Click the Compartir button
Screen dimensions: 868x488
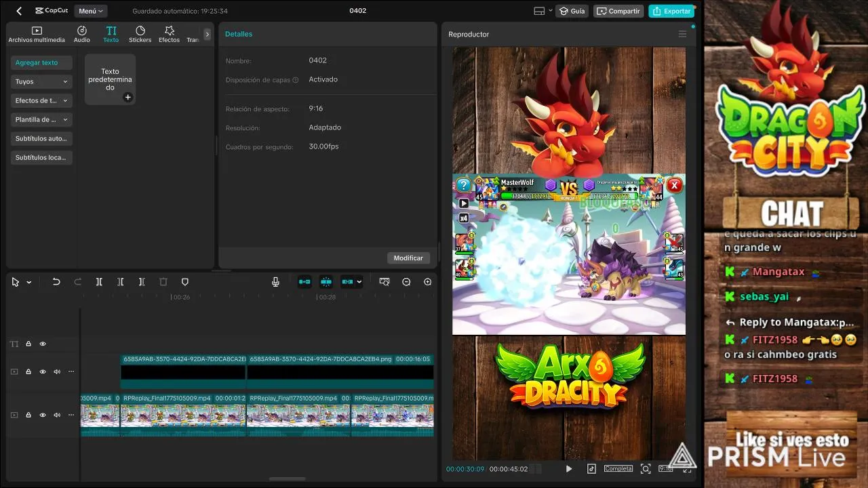(618, 11)
